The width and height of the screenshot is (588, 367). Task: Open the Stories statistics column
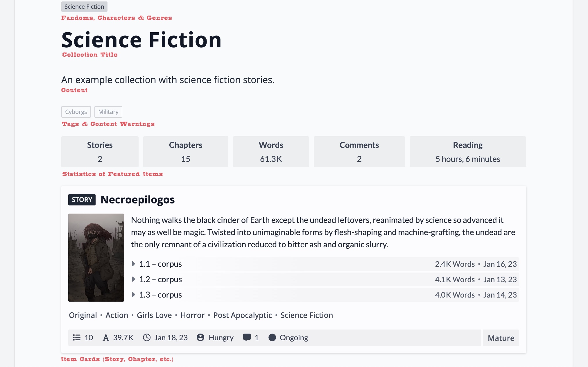point(100,151)
